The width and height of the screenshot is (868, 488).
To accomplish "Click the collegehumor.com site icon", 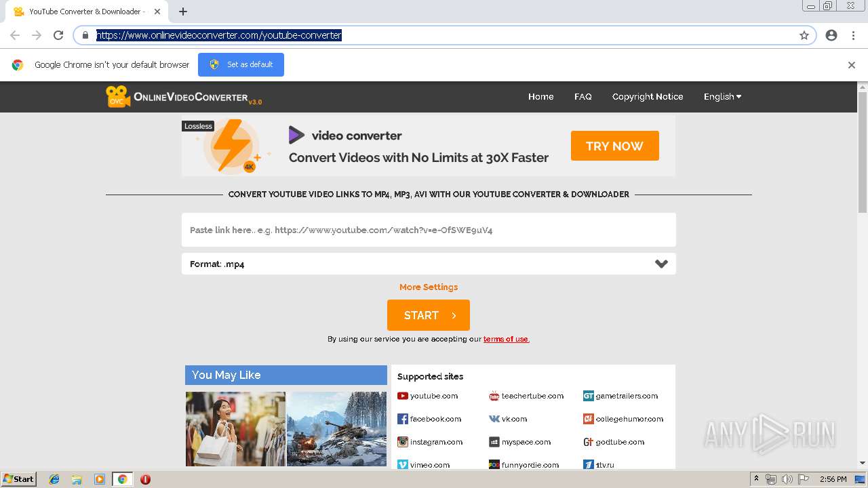I will pyautogui.click(x=589, y=419).
